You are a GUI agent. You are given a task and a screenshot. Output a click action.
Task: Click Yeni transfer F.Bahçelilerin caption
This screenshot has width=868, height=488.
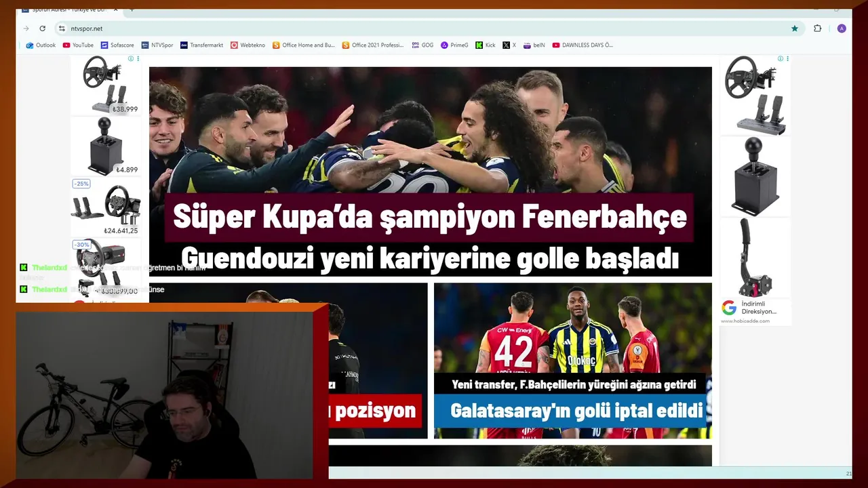pos(574,384)
